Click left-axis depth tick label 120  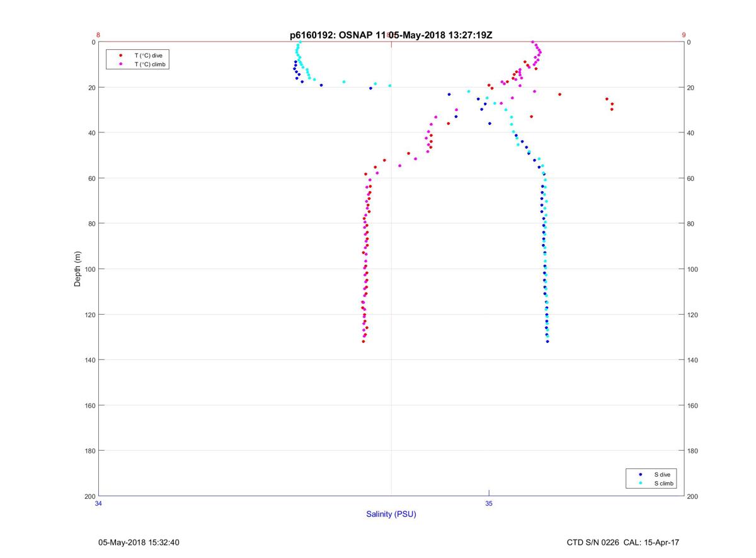click(x=89, y=315)
